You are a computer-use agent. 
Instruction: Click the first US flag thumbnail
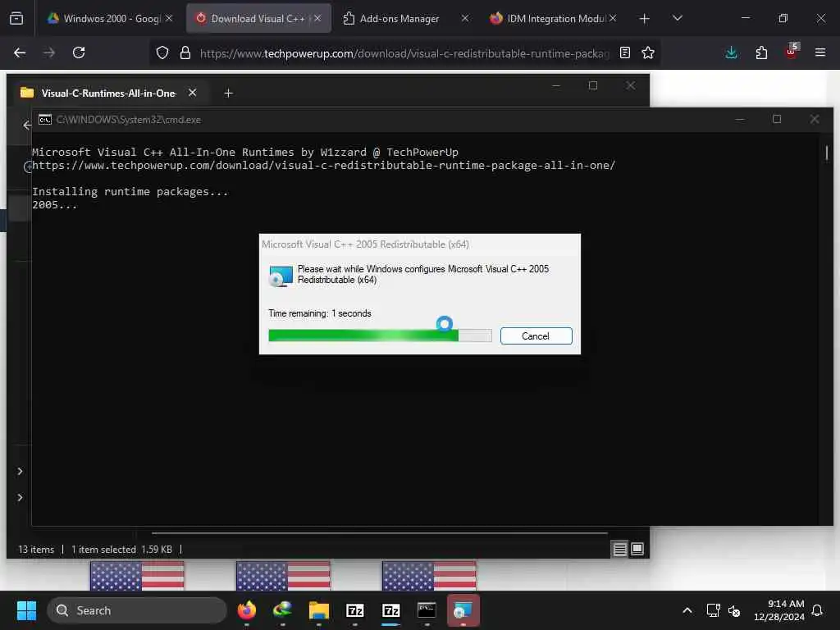[137, 576]
